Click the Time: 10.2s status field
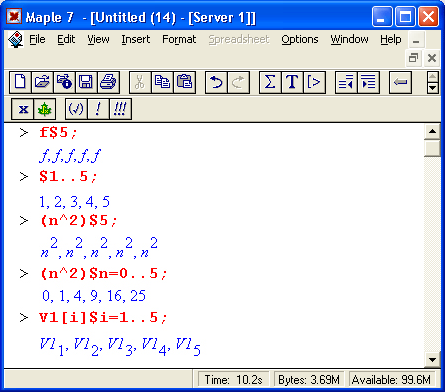The height and width of the screenshot is (392, 445). [233, 380]
